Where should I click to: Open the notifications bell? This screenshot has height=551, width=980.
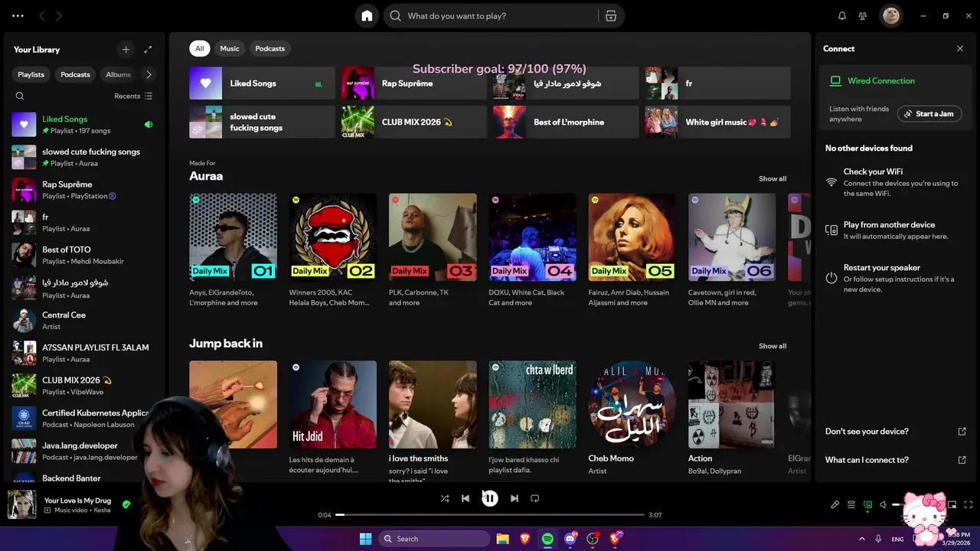click(x=842, y=15)
